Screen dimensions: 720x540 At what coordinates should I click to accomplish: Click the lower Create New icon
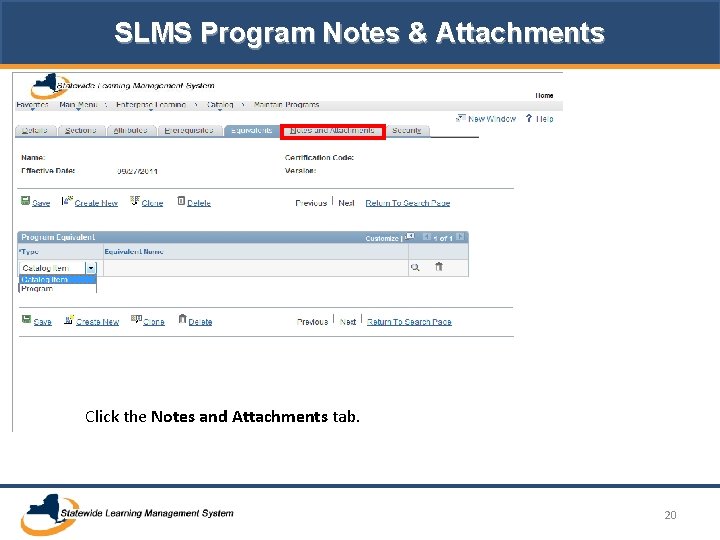click(x=69, y=319)
